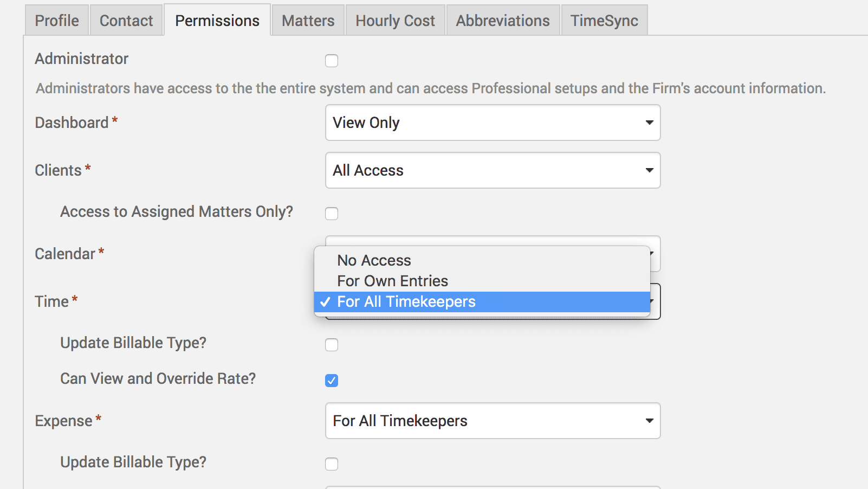The width and height of the screenshot is (868, 489).
Task: Select For Own Entries option
Action: tap(393, 281)
